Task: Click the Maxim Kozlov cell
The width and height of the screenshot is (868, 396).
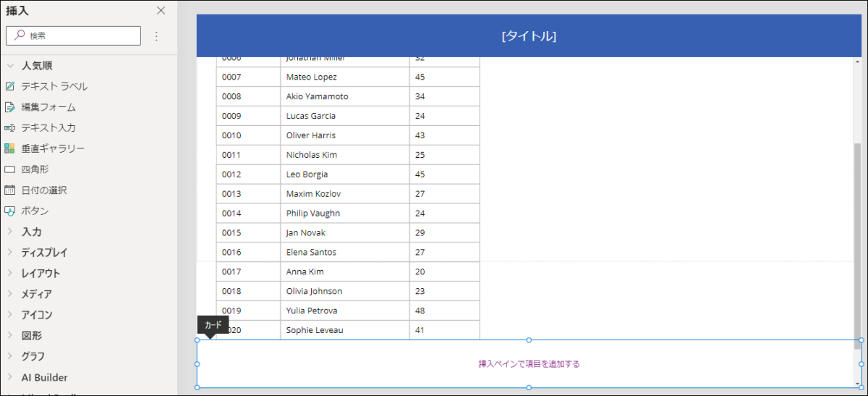Action: click(345, 194)
